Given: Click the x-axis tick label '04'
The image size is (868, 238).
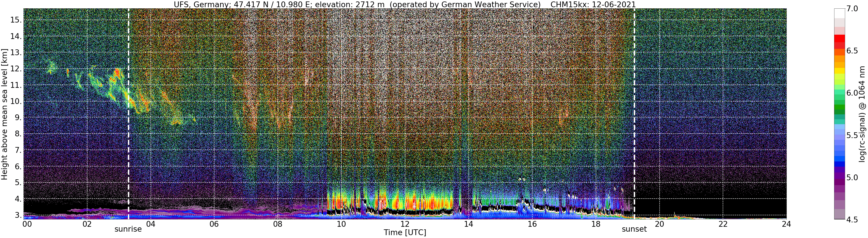Looking at the screenshot, I should [151, 224].
